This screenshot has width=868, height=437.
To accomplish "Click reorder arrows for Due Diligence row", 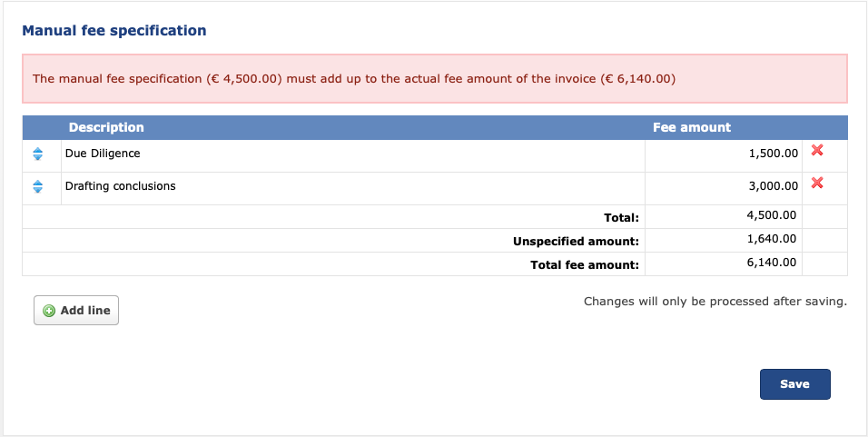I will pos(37,154).
